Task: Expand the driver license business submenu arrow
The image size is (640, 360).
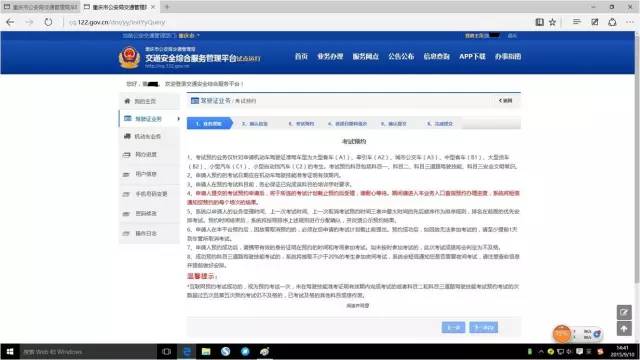Action: (x=178, y=119)
